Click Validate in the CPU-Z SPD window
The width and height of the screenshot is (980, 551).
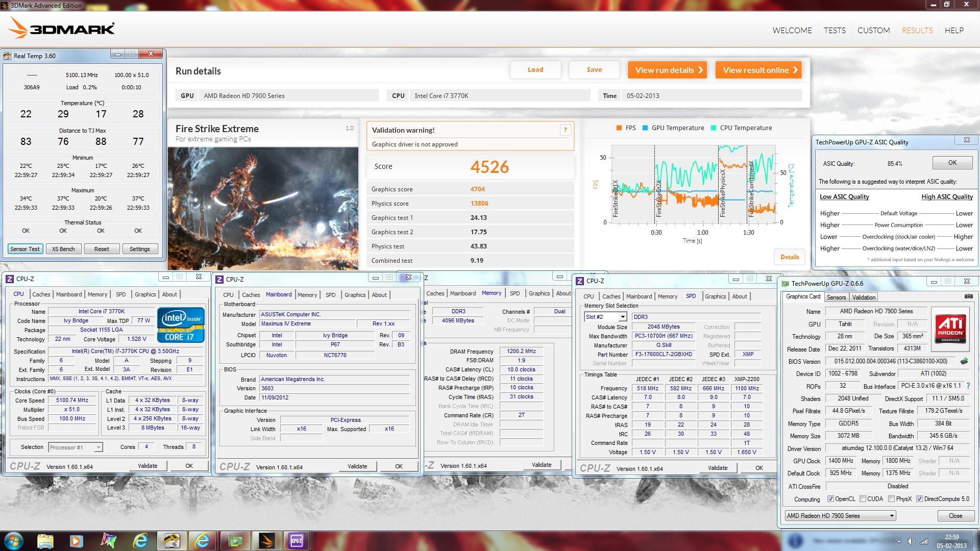click(717, 468)
